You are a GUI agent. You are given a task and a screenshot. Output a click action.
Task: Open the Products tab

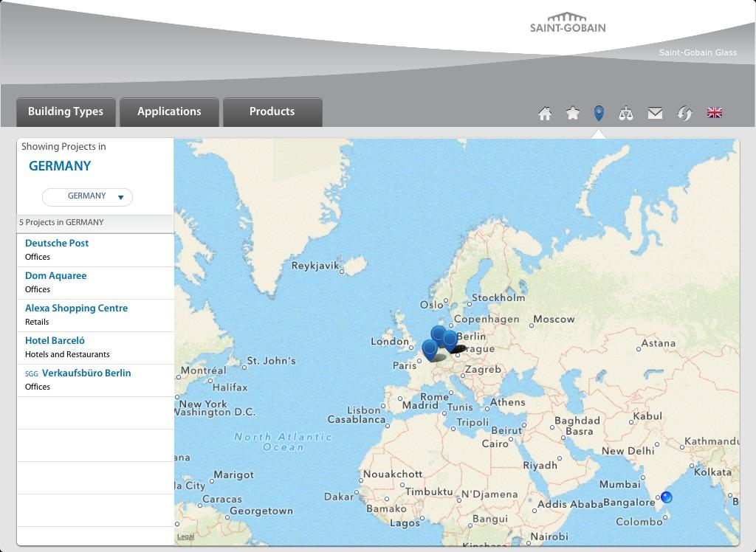point(272,112)
